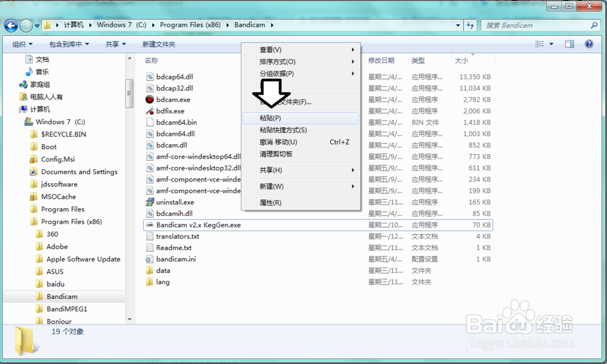Open the 包含到库中 dropdown
The image size is (607, 364).
(69, 44)
